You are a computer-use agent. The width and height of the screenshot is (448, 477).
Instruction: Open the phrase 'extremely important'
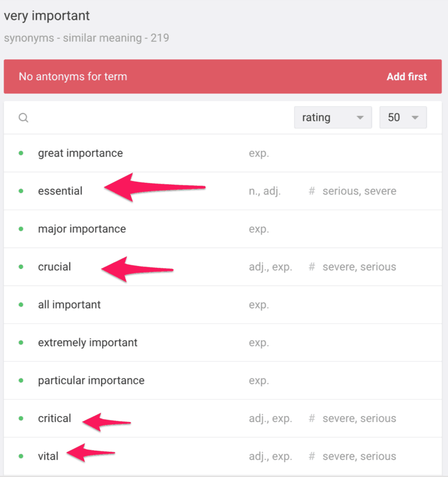click(x=88, y=343)
